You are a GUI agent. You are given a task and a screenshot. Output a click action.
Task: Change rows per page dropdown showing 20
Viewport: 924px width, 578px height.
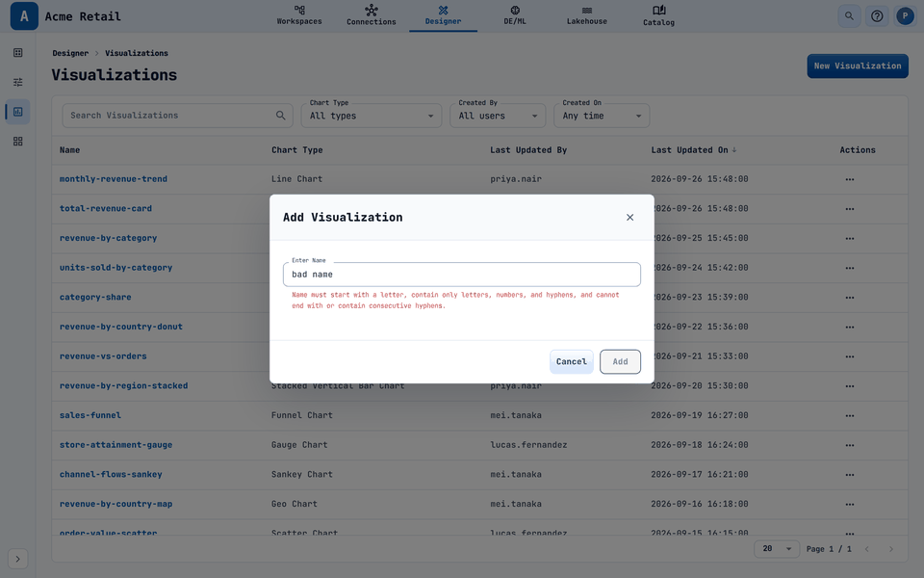[777, 549]
